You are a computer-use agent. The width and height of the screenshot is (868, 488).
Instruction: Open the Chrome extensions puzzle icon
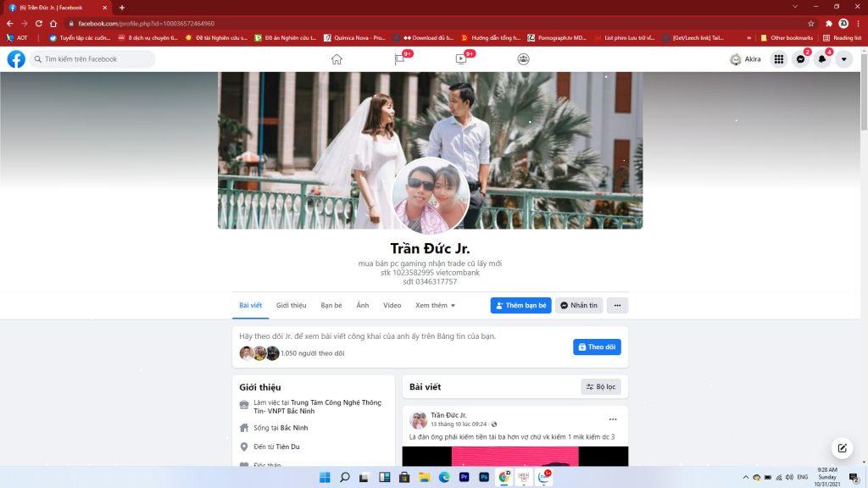(829, 23)
